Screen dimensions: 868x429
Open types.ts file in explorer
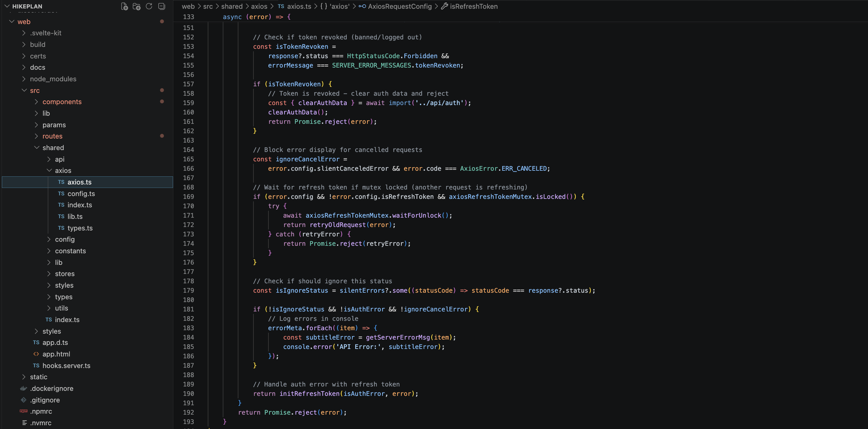80,228
